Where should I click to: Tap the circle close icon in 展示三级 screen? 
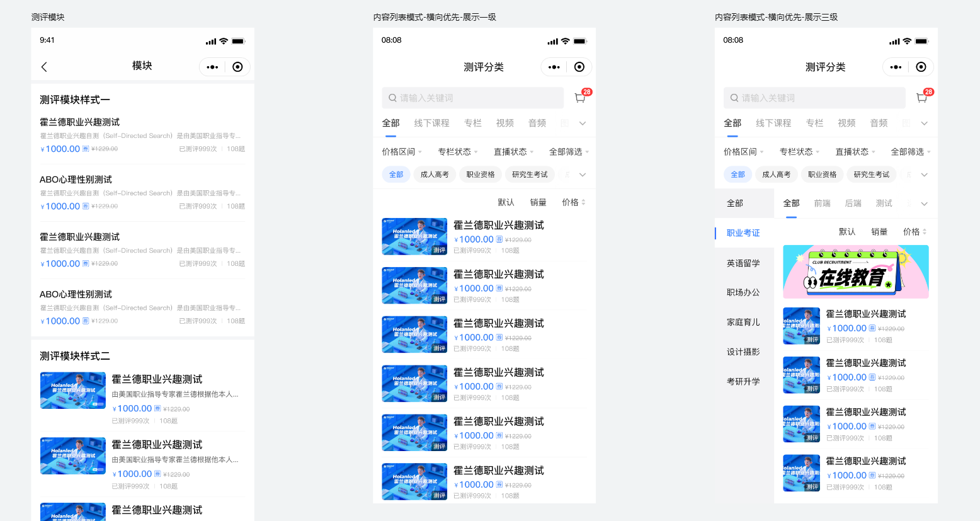921,67
